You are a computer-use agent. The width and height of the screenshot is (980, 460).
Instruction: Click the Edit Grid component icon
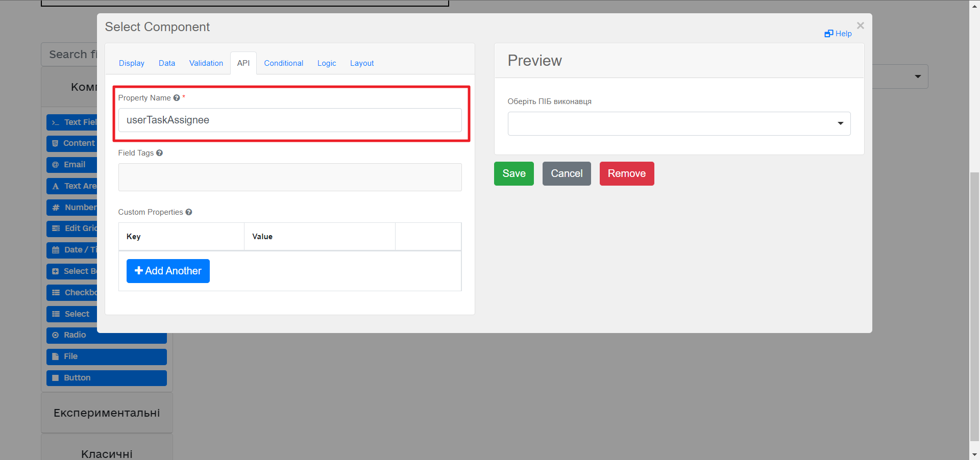pyautogui.click(x=56, y=228)
